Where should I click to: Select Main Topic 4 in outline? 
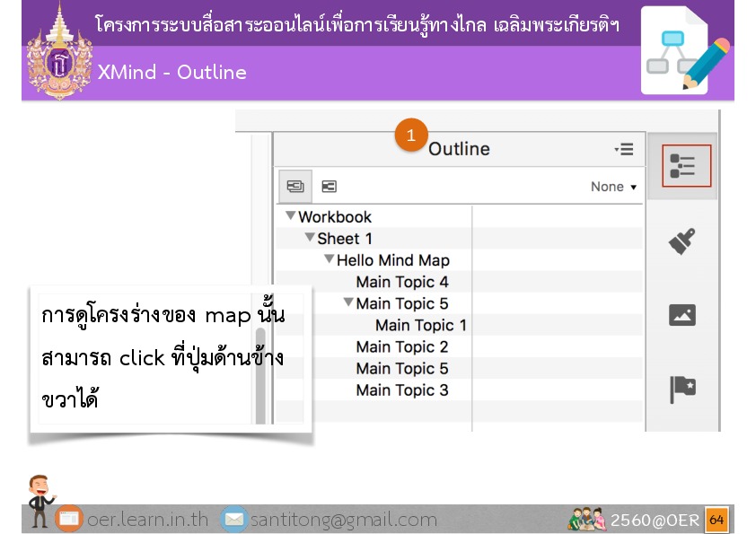tap(401, 282)
